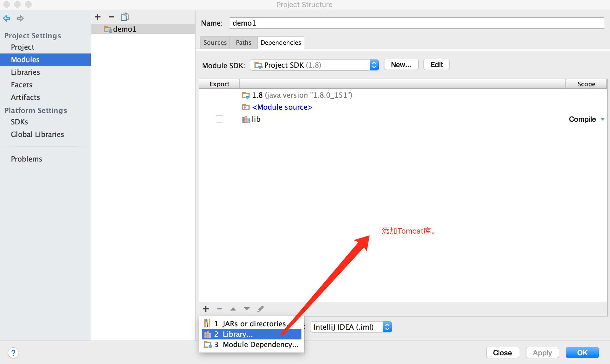Toggle the Export checkbox for lib
The height and width of the screenshot is (364, 610).
tap(220, 119)
